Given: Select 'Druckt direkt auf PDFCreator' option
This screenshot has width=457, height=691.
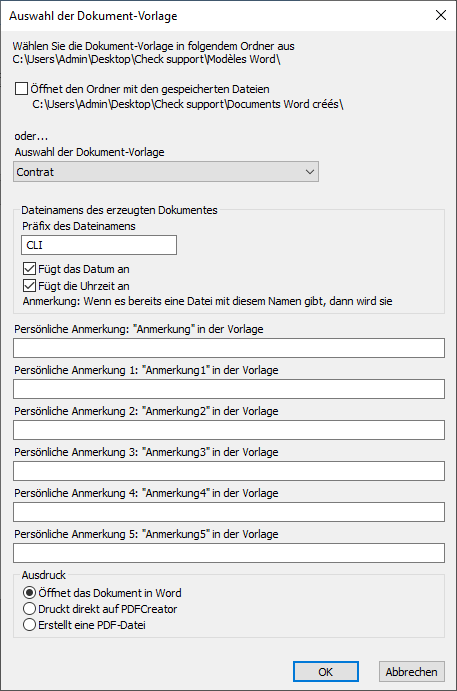Looking at the screenshot, I should pos(30,609).
